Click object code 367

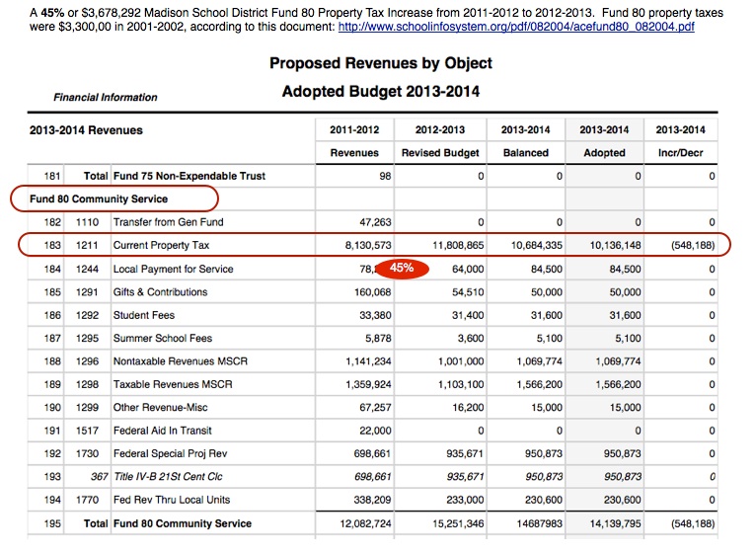pyautogui.click(x=100, y=477)
